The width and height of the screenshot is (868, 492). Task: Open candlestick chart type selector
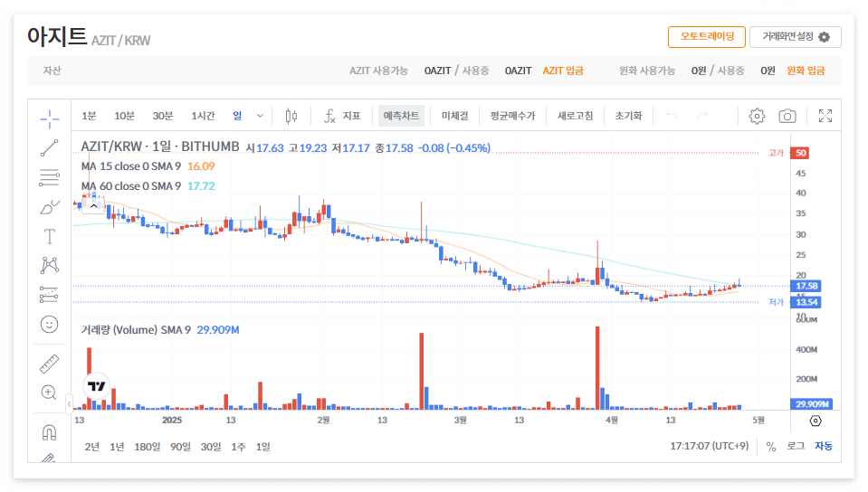pos(291,116)
